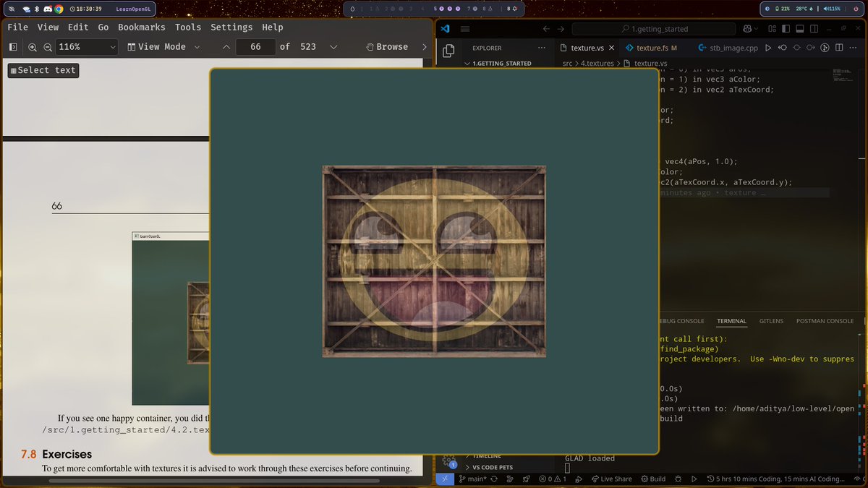
Task: Zoom in on the PDF document
Action: pos(33,46)
